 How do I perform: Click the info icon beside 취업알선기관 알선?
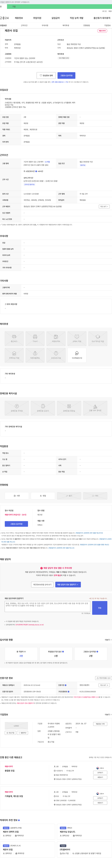tap(63, 652)
